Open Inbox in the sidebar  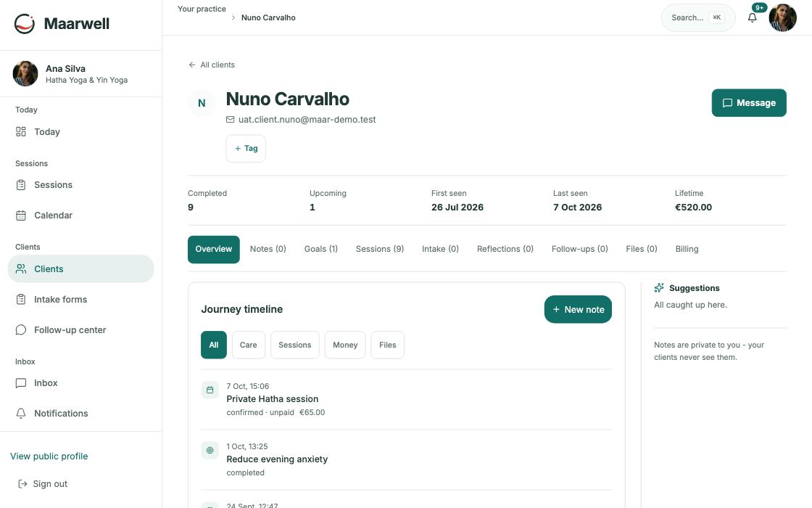[x=80, y=383]
